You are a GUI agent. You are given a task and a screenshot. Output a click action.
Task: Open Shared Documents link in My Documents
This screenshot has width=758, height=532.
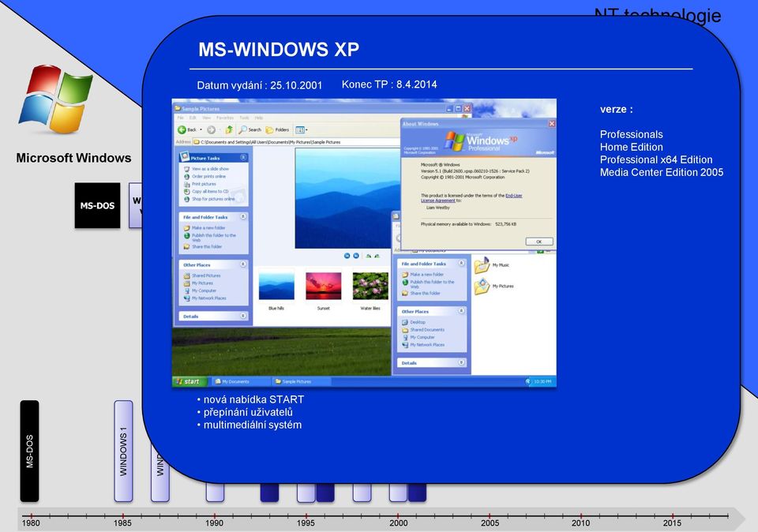coord(427,330)
